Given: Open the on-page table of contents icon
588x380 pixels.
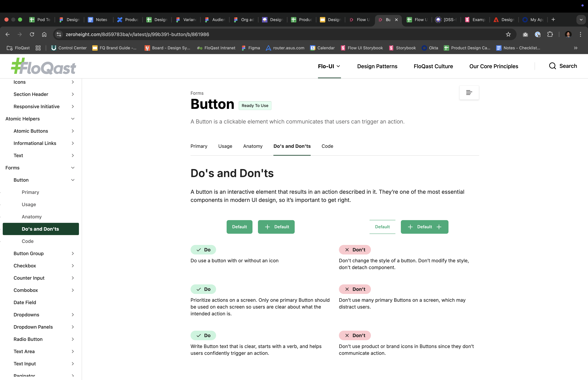Looking at the screenshot, I should [x=469, y=93].
